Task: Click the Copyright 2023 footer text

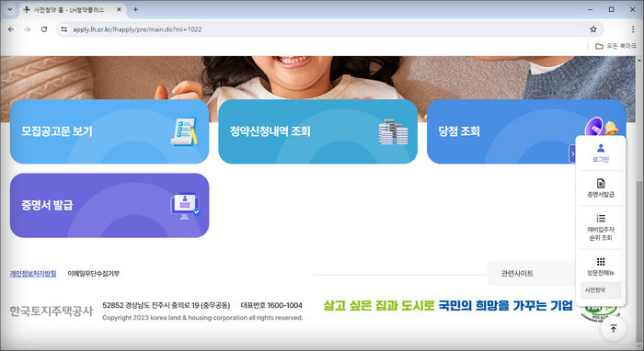Action: (202, 318)
